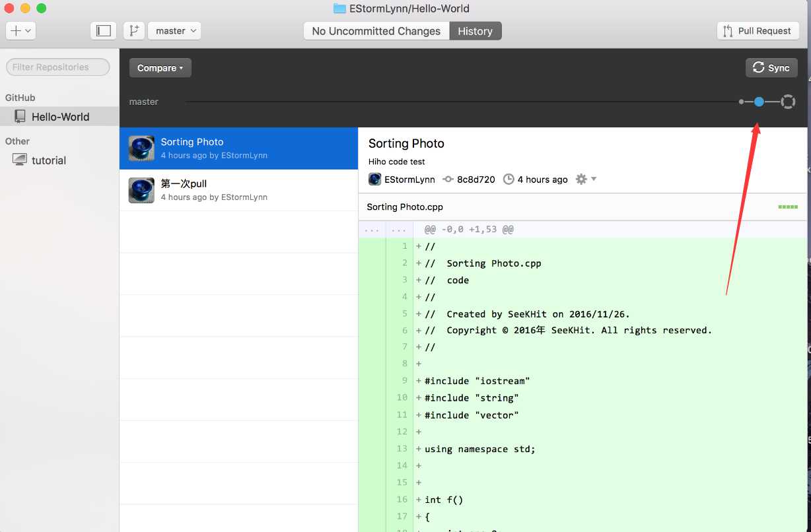Viewport: 811px width, 532px height.
Task: Click diff line #include "vector"
Action: point(472,415)
